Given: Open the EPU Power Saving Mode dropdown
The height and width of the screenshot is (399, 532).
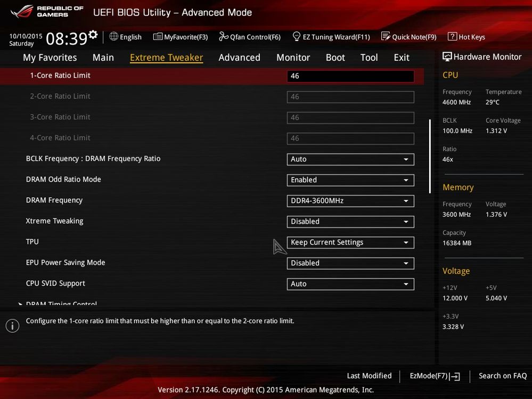Looking at the screenshot, I should point(350,263).
